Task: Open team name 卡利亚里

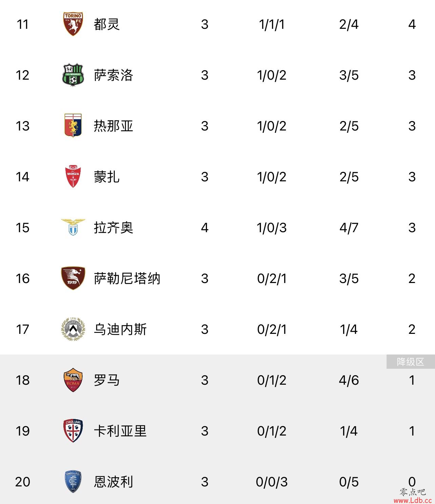Action: coord(120,431)
